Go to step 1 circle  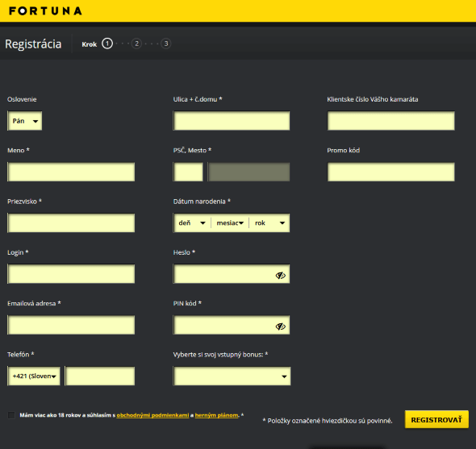coord(107,44)
